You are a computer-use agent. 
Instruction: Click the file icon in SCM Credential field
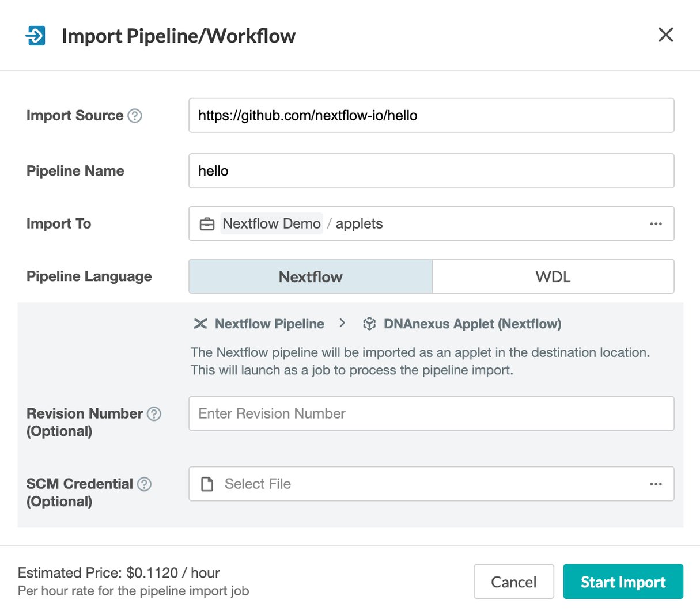[x=207, y=484]
